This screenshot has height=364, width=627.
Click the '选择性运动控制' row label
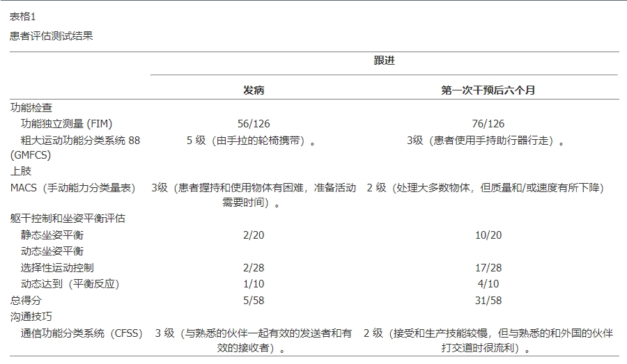tap(57, 268)
